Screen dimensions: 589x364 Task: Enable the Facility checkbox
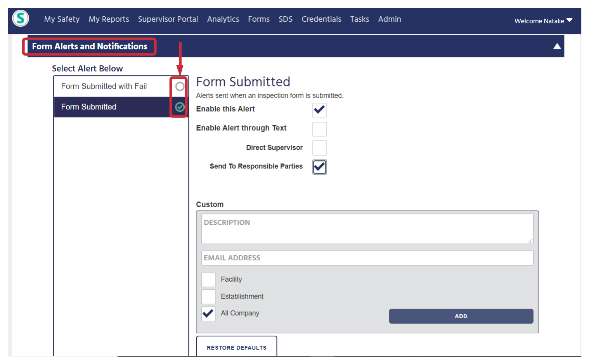[x=208, y=279]
